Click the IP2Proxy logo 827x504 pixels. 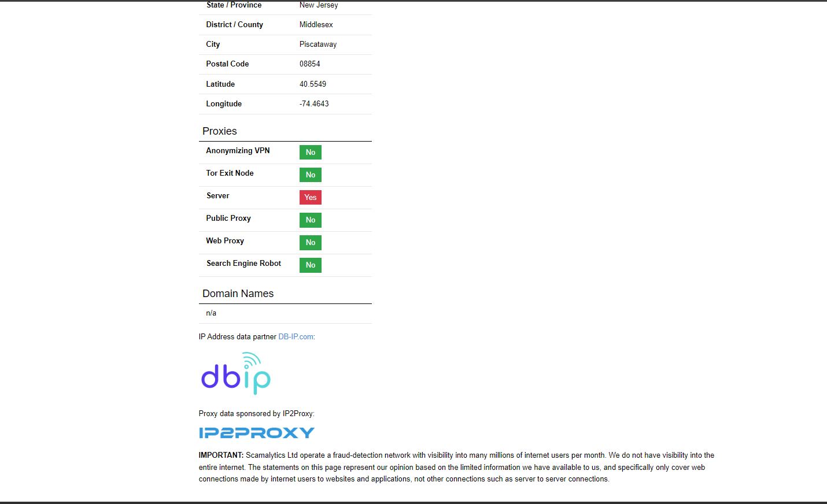[257, 433]
